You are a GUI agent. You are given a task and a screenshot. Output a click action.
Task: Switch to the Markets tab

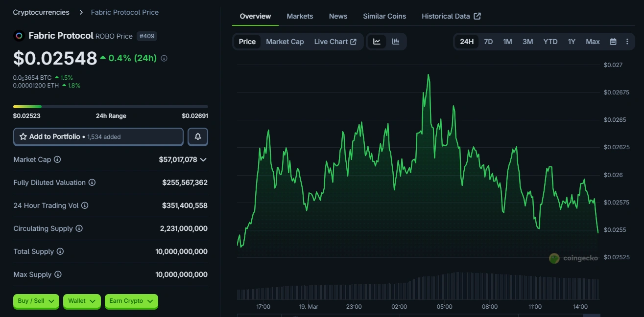click(x=300, y=16)
